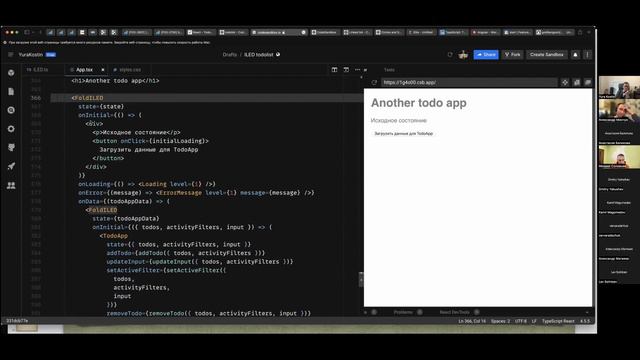The image size is (640, 360).
Task: Click the third participant video thumbnail
Action: [619, 157]
